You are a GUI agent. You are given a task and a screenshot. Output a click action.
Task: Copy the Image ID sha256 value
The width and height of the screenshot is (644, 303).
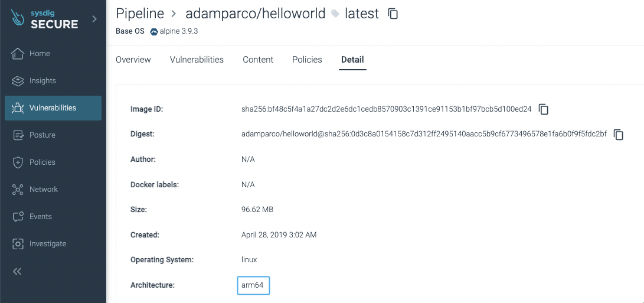pos(544,109)
